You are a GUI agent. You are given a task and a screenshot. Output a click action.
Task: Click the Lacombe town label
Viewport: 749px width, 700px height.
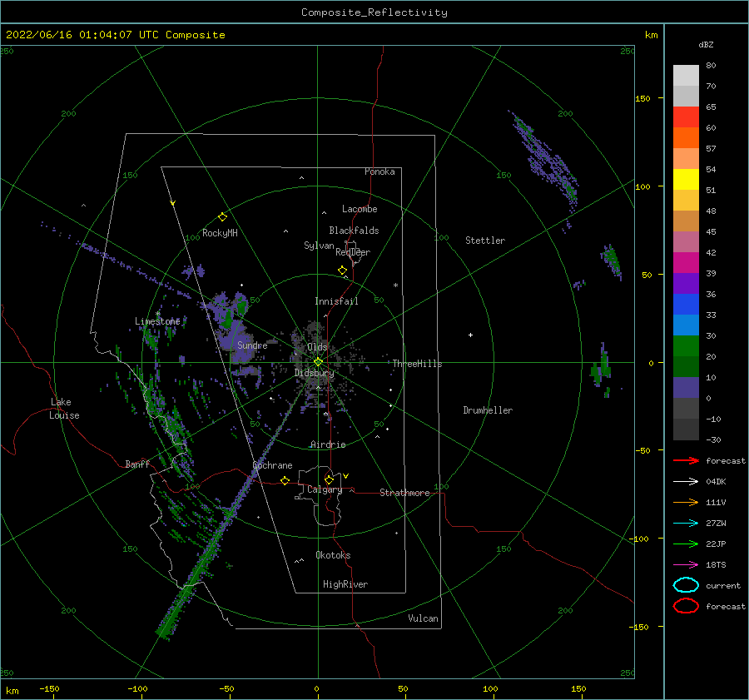click(x=360, y=209)
